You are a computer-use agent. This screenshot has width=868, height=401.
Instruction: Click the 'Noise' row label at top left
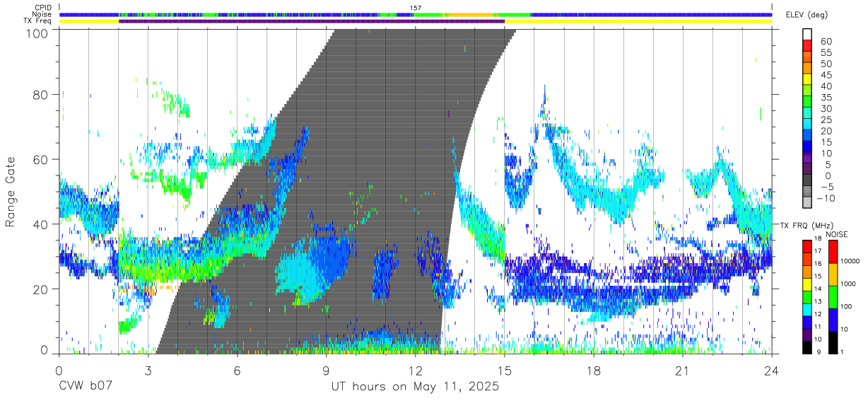pos(42,14)
